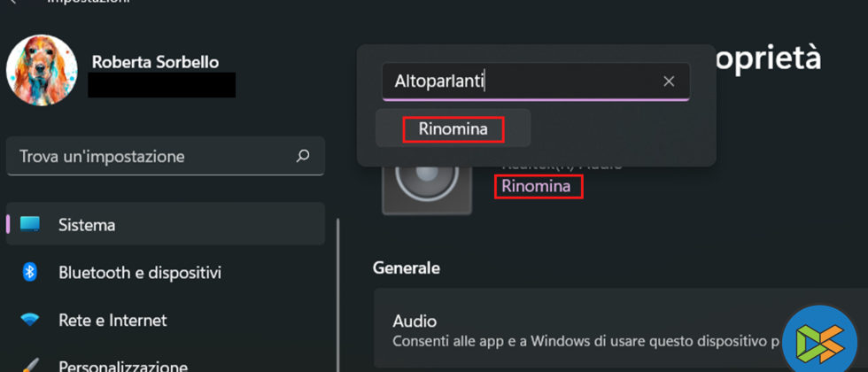Go to Rete e Internet section
Screen dimensions: 868x372
click(112, 320)
